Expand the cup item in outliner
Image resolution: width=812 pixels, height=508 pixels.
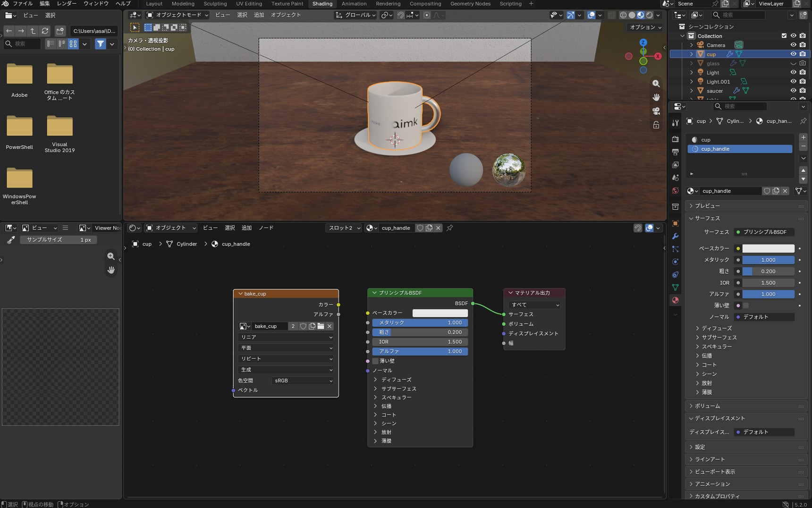[x=692, y=54]
